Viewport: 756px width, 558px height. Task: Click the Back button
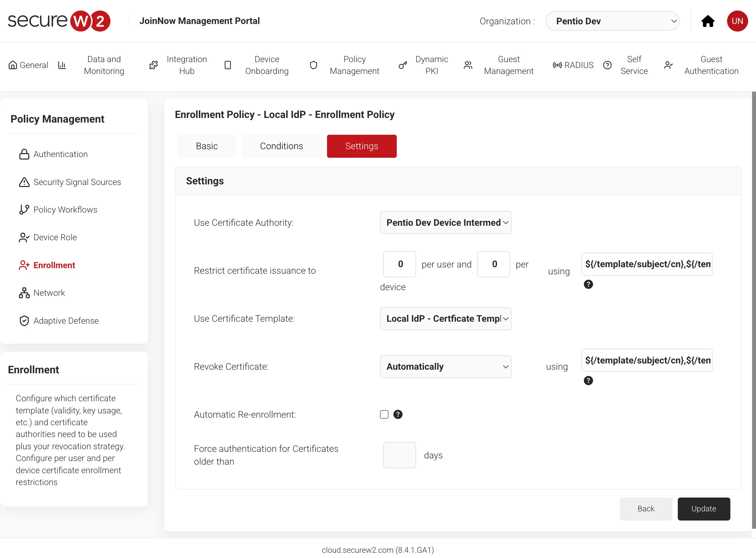pyautogui.click(x=646, y=509)
